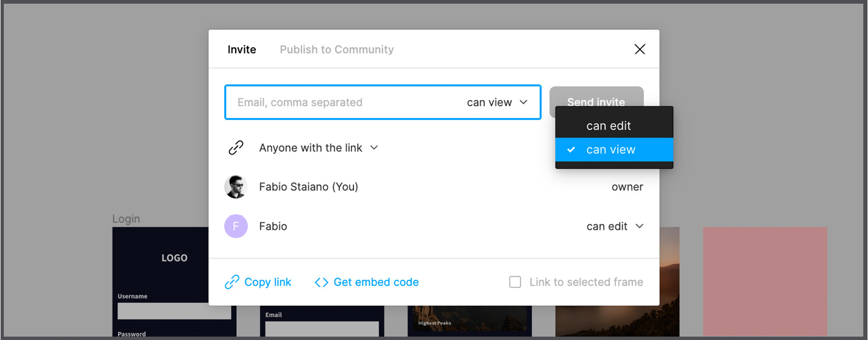Enable the Link to selected frame checkbox
Screen dimensions: 868x340
515,282
